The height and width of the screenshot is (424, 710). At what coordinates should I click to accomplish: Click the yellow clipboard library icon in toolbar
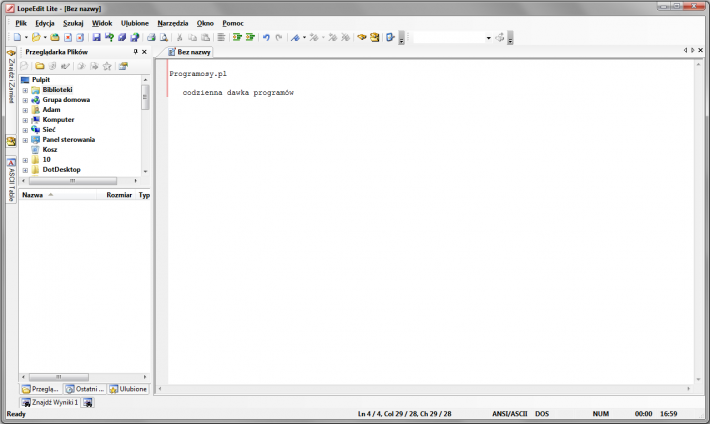coord(374,38)
